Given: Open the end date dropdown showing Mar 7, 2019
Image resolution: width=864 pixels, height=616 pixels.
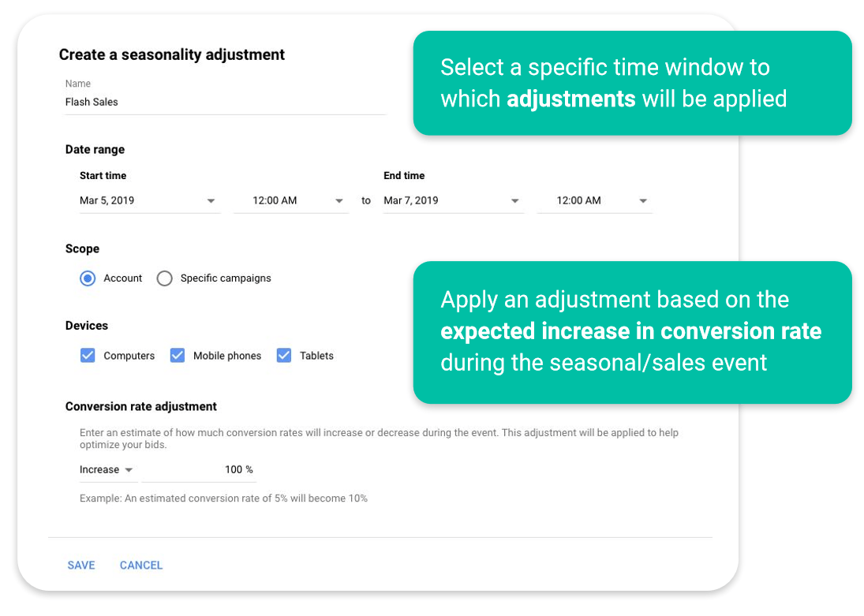Looking at the screenshot, I should point(452,200).
